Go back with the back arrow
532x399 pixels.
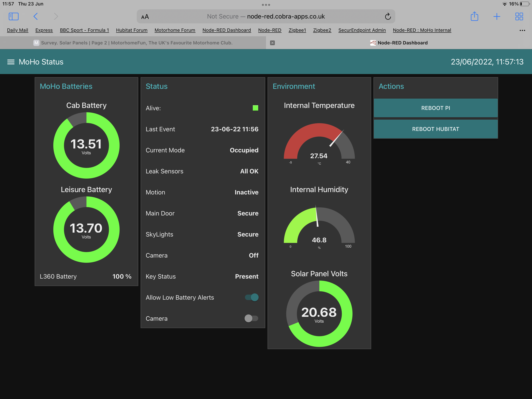coord(36,16)
